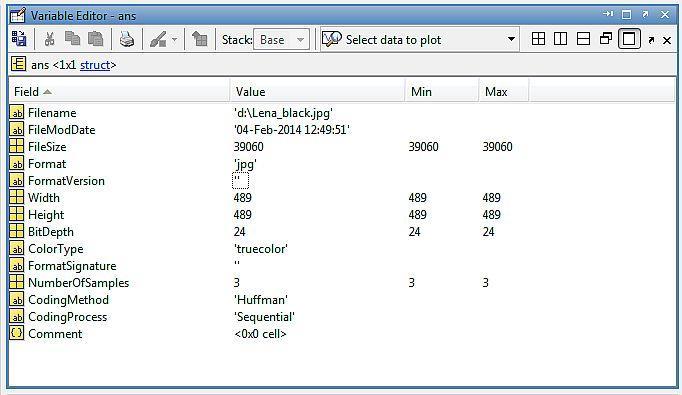Click the Copy toolbar icon
The height and width of the screenshot is (395, 682).
pyautogui.click(x=72, y=39)
